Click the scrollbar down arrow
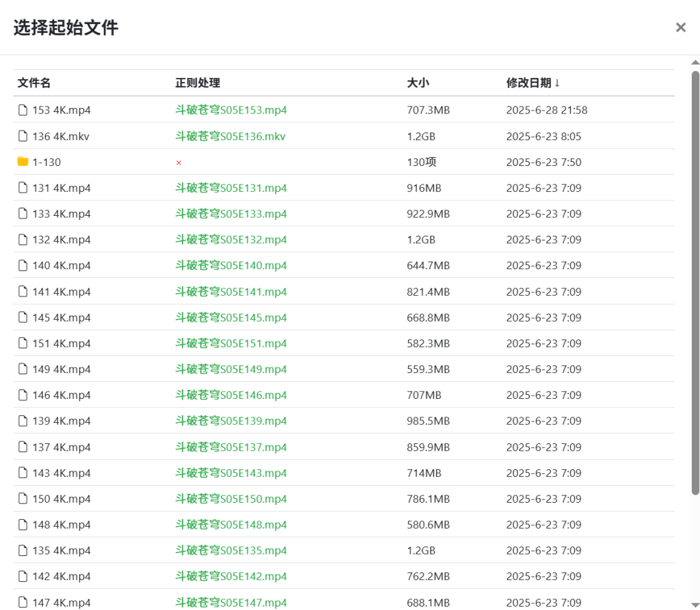This screenshot has height=610, width=700. click(695, 605)
